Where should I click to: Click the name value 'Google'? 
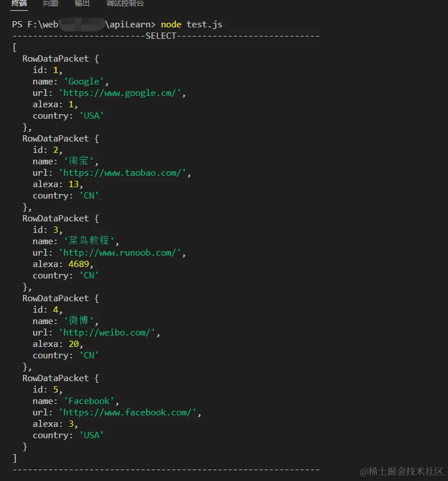pos(84,82)
